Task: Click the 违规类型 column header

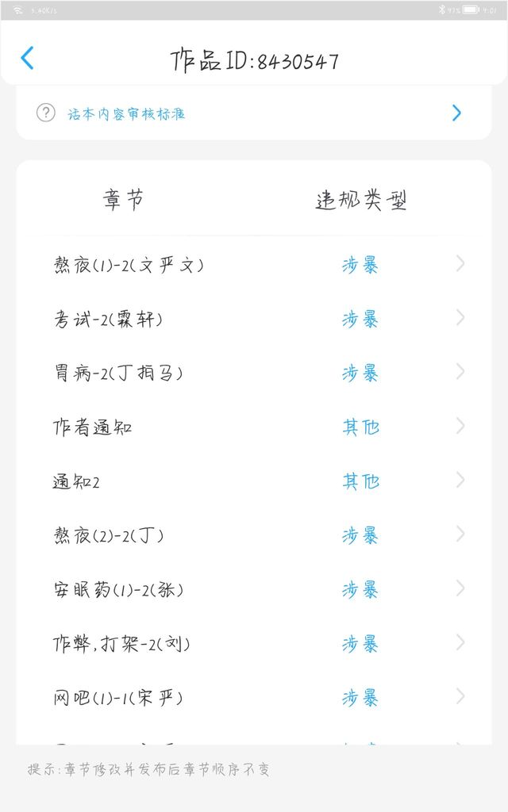Action: pyautogui.click(x=361, y=201)
